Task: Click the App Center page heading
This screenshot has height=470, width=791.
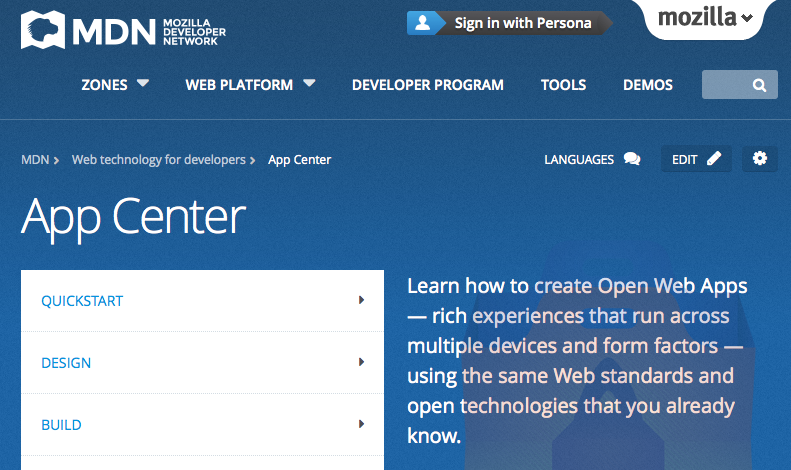Action: click(133, 217)
